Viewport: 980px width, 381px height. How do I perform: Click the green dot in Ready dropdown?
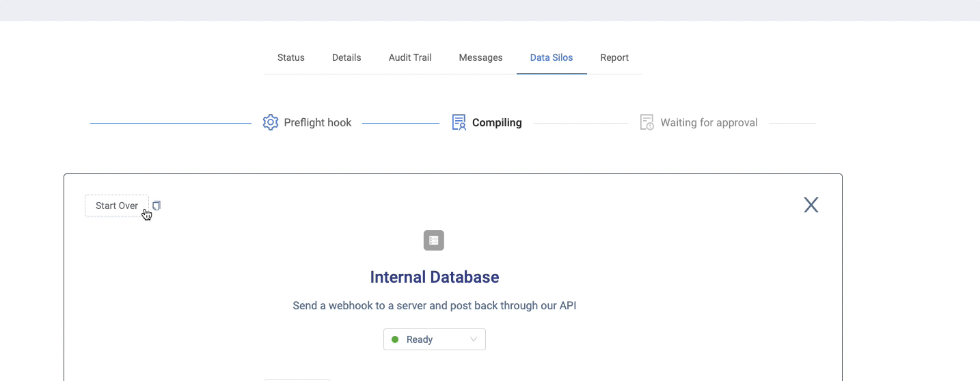tap(395, 339)
